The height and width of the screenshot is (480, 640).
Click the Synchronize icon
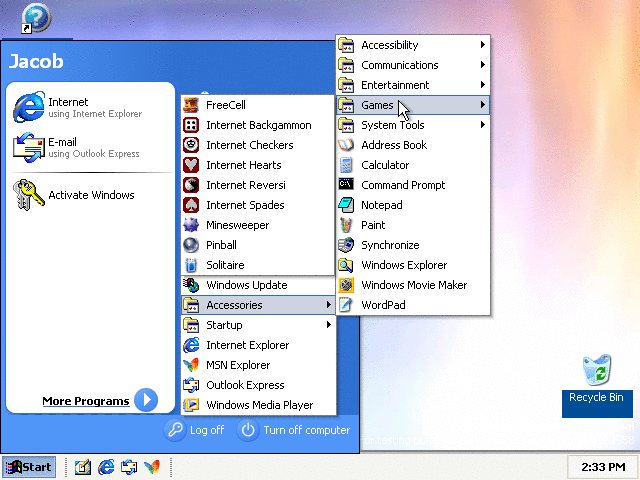[346, 245]
